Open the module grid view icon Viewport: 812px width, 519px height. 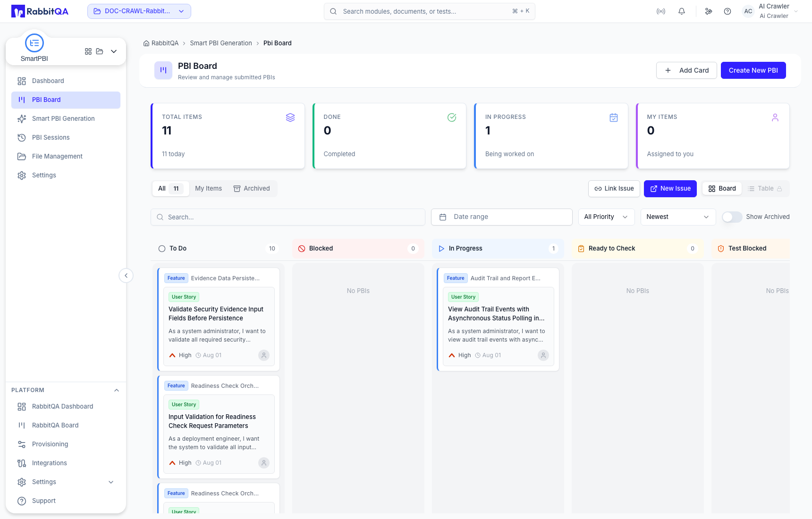click(88, 51)
